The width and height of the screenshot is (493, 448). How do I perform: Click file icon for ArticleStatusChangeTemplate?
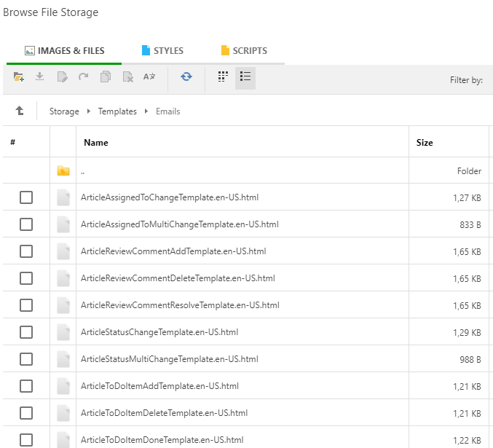[63, 332]
